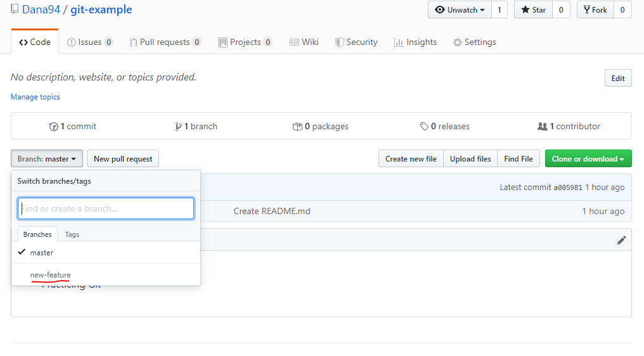Open the Dana94 user profile link
The width and height of the screenshot is (644, 356).
click(41, 10)
